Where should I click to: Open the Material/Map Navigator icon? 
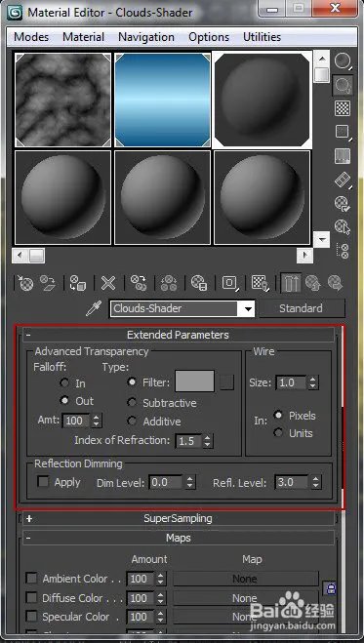343,251
